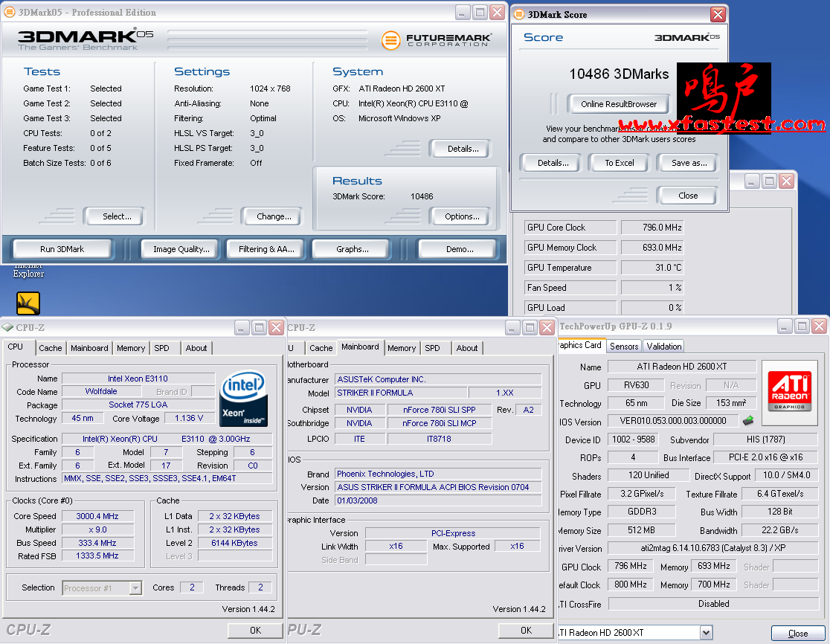This screenshot has height=644, width=830.
Task: Open the Internet Explorer desktop icon
Action: click(x=28, y=269)
